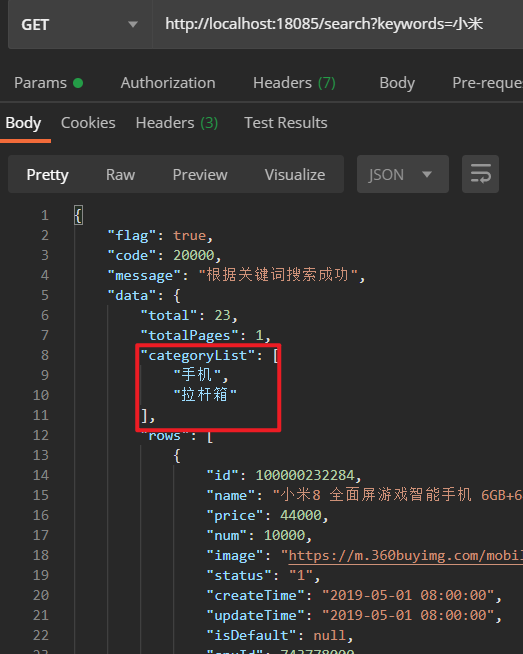The image size is (523, 654).
Task: Open the GET method dropdown
Action: pos(80,25)
